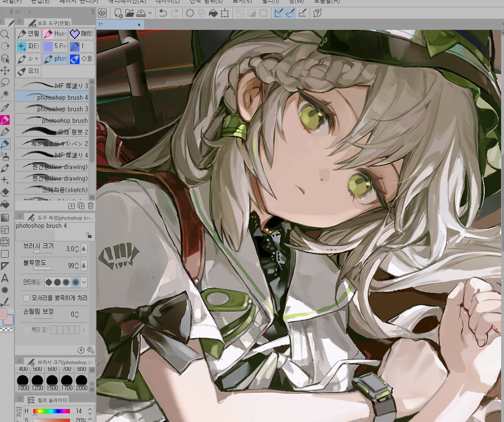Select the 유채 sub tool group

[28, 71]
